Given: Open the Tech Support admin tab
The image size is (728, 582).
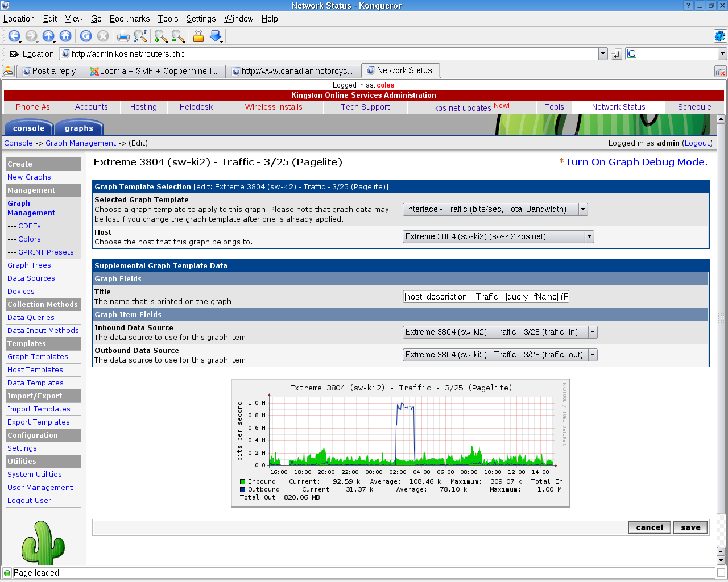Looking at the screenshot, I should coord(365,107).
